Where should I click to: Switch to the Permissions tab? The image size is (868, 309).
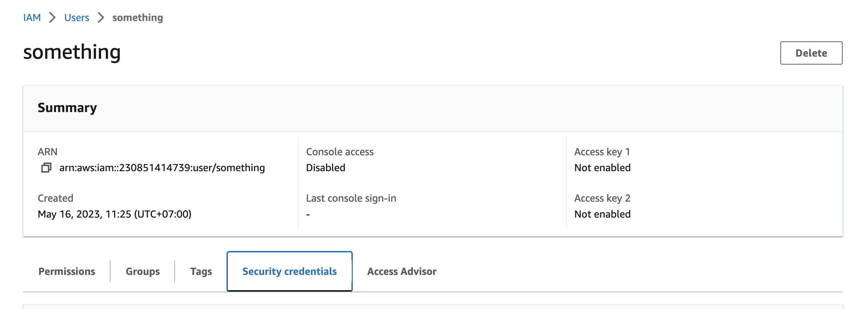pyautogui.click(x=67, y=271)
